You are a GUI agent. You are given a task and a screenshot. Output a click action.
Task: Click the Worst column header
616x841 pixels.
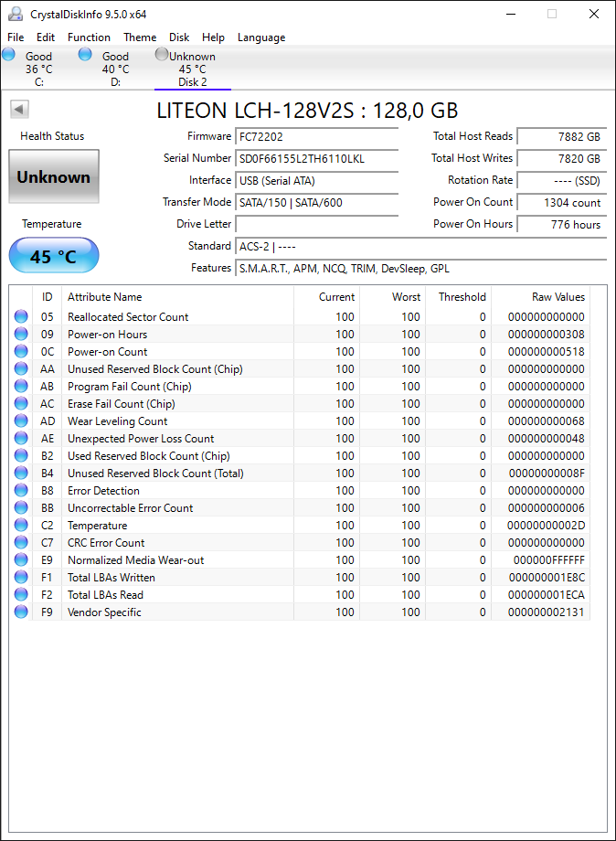click(x=392, y=296)
